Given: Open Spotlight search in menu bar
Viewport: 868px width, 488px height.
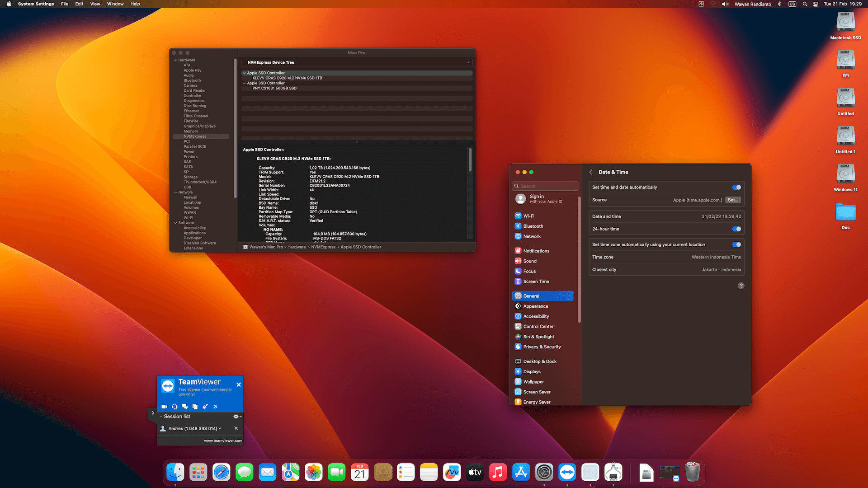Looking at the screenshot, I should point(805,4).
